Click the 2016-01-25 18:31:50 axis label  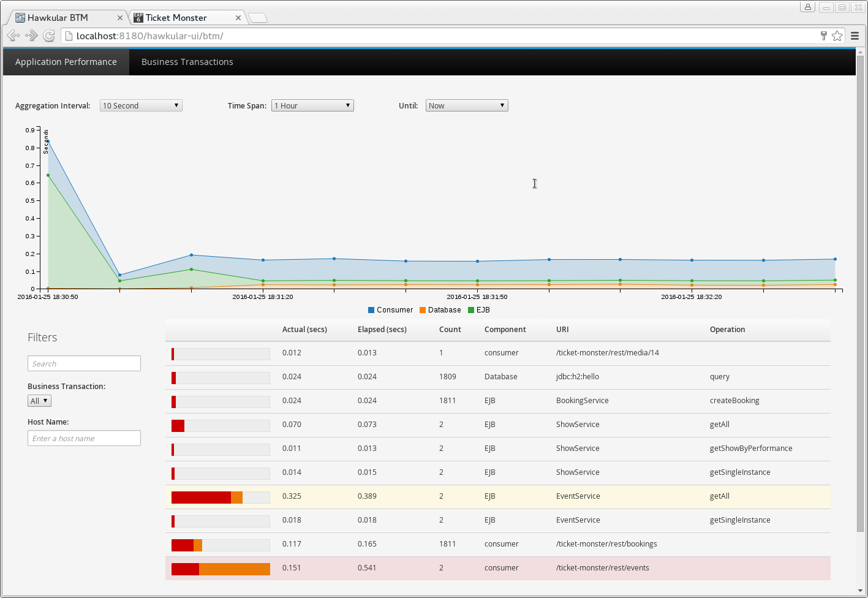point(477,297)
